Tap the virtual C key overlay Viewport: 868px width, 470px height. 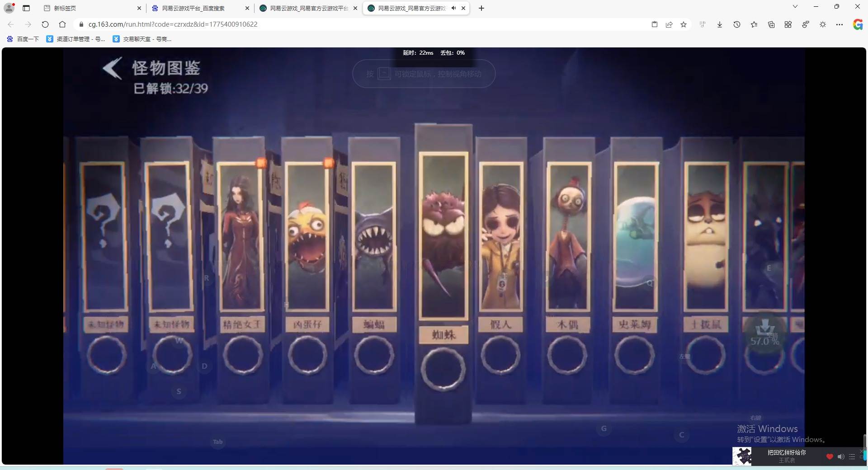[x=682, y=435]
